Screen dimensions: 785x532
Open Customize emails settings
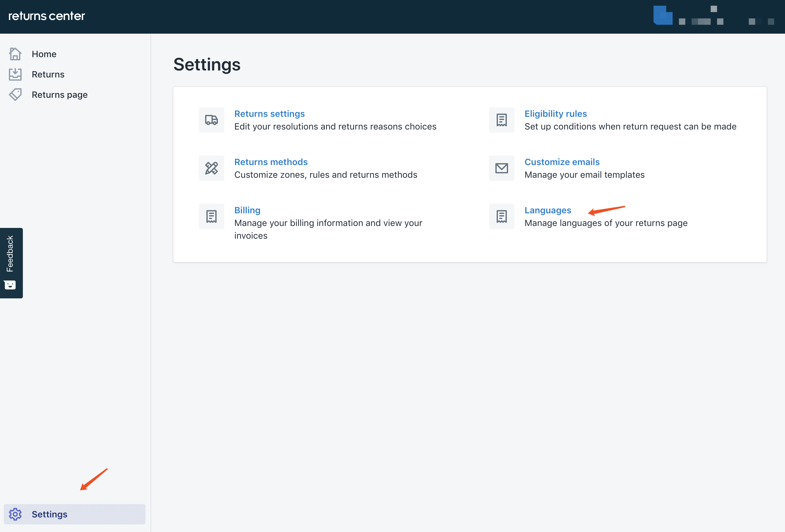point(562,162)
